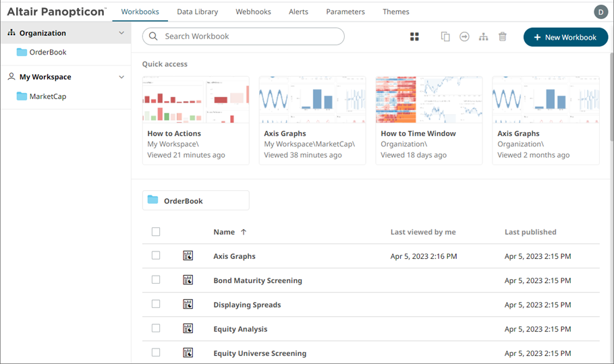
Task: Open the user avatar D icon
Action: click(x=601, y=11)
